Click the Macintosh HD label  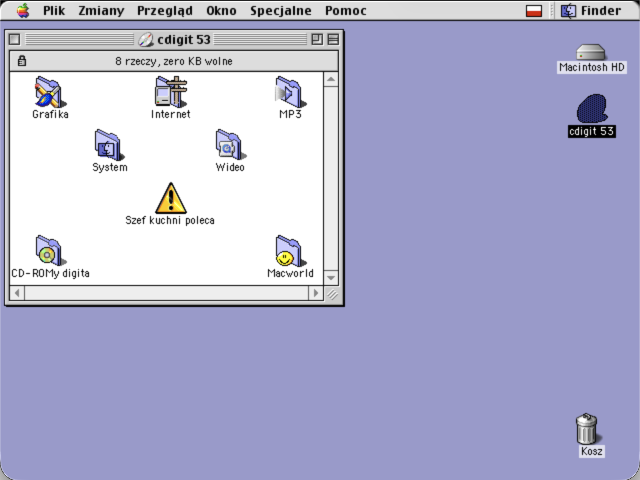(x=592, y=67)
